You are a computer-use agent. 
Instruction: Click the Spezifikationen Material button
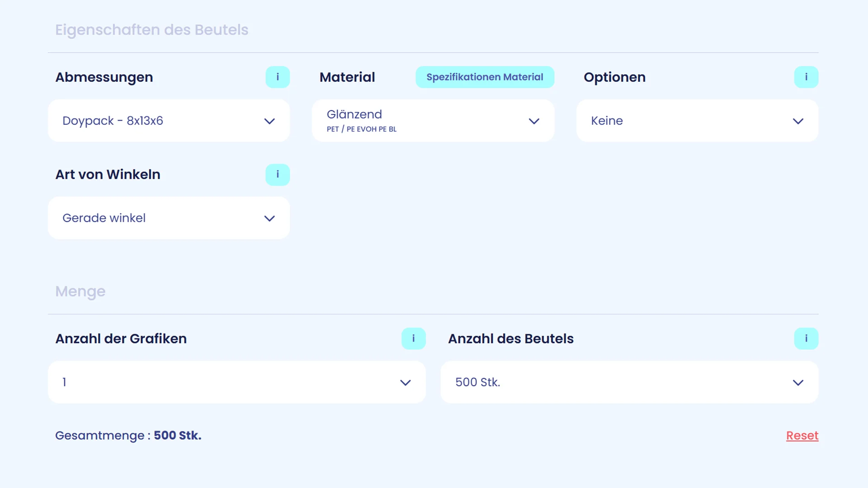pos(485,77)
